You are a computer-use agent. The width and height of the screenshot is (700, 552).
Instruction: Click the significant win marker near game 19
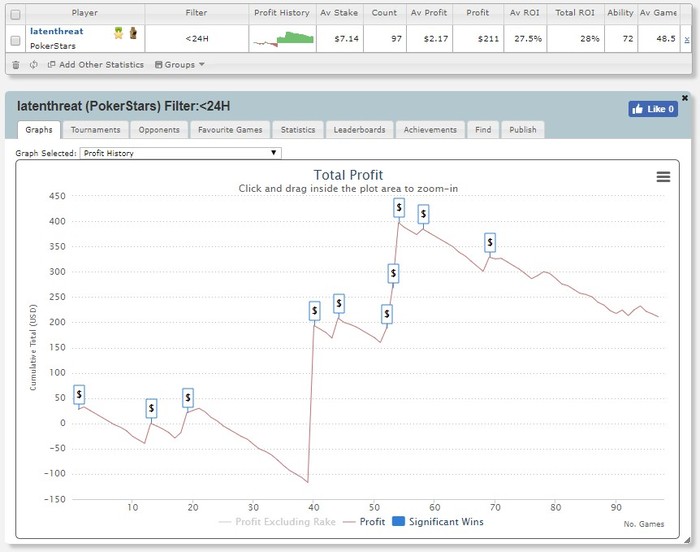(x=188, y=397)
